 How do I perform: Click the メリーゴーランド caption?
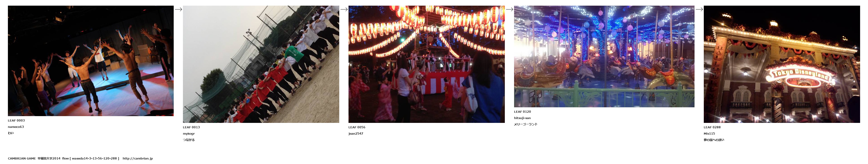525,124
